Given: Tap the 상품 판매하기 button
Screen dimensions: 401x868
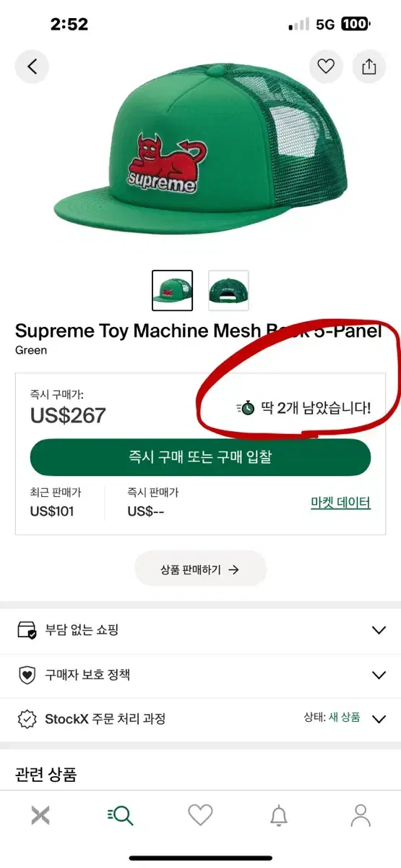Looking at the screenshot, I should click(200, 569).
